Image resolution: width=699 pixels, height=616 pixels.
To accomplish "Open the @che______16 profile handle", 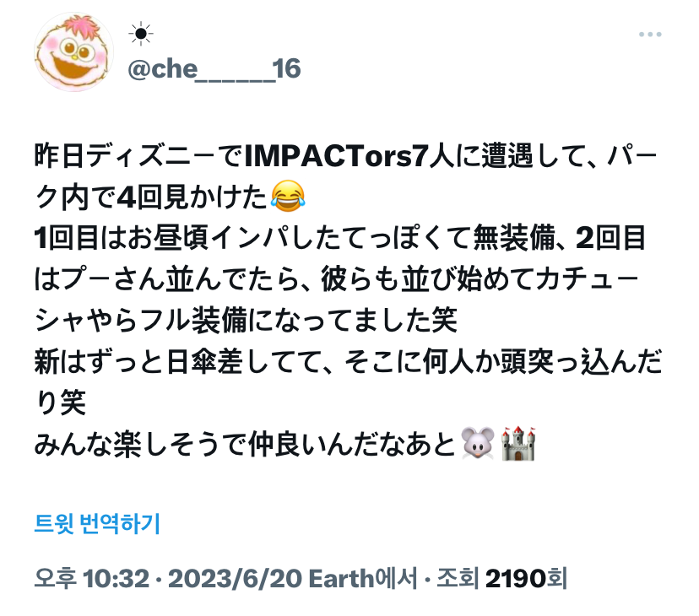I will pos(214,69).
